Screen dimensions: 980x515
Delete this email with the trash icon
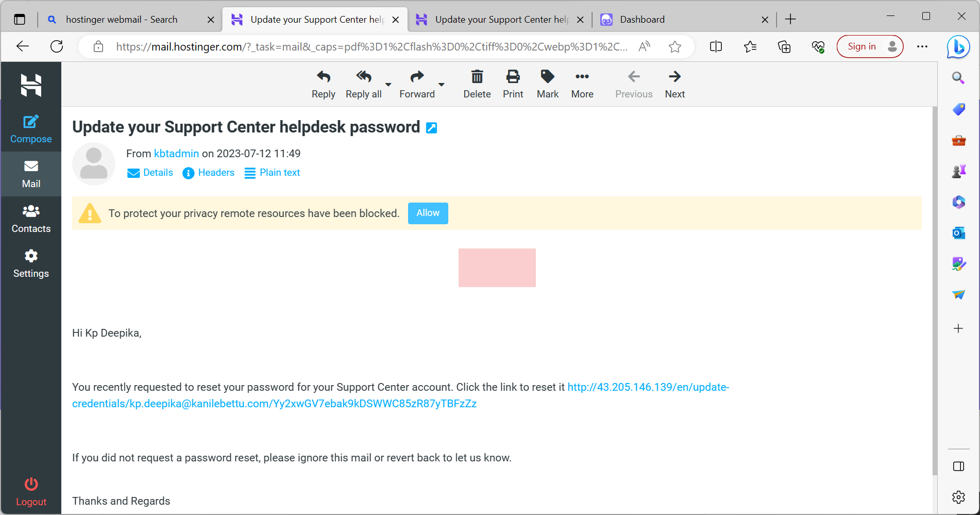(x=477, y=77)
